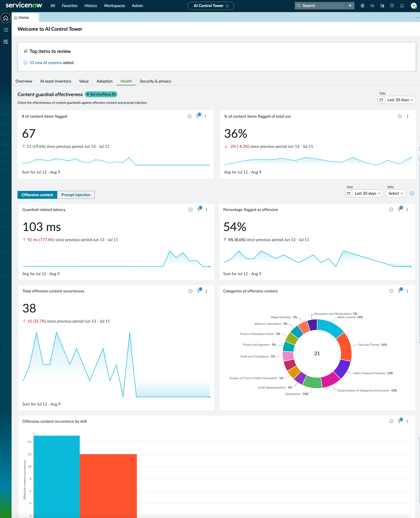
Task: Switch to the Security & privacy tab
Action: coord(155,81)
